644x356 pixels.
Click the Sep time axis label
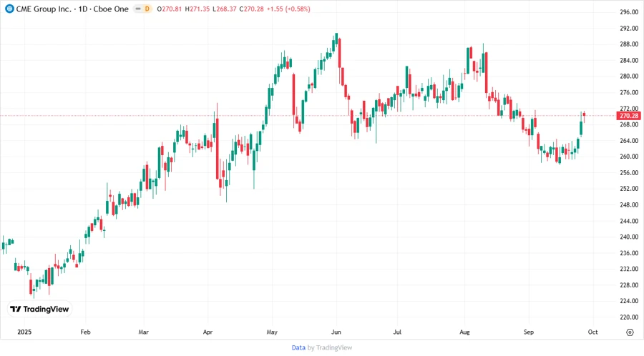[x=529, y=332]
